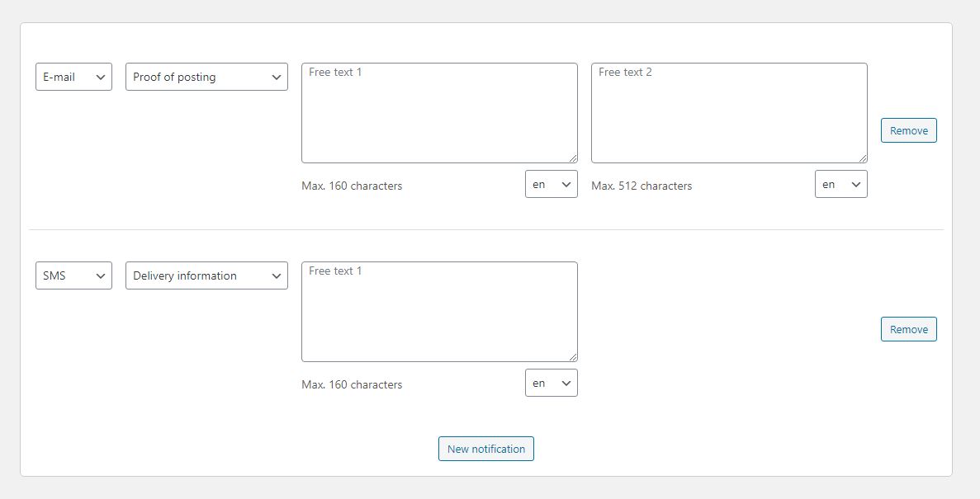Remove the SMS Delivery information notification
Screen dimensions: 980x499
click(x=908, y=329)
